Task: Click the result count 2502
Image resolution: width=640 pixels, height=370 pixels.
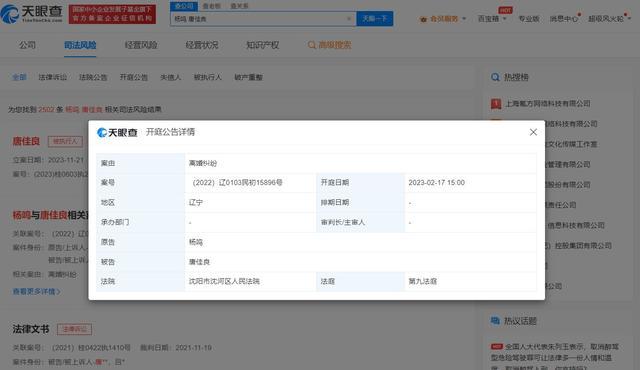Action: [46, 109]
